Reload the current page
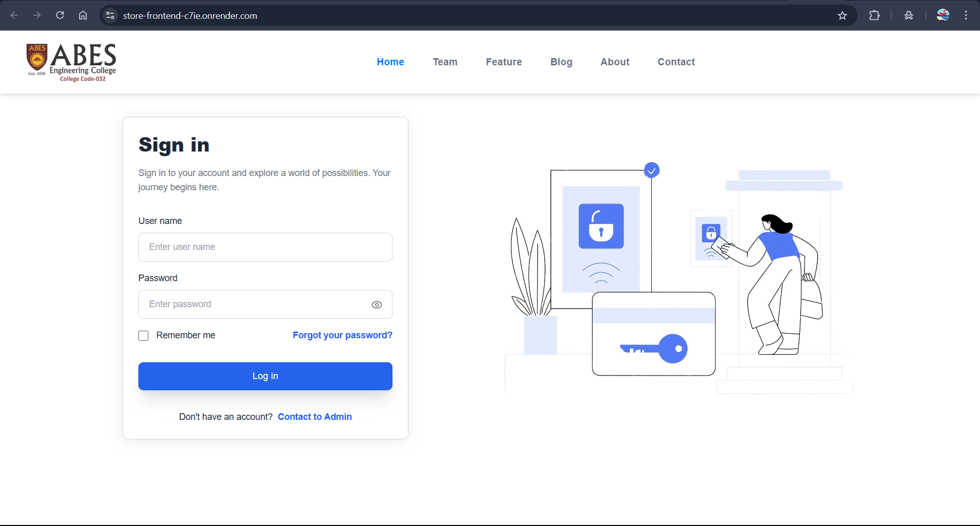The image size is (980, 526). [60, 15]
